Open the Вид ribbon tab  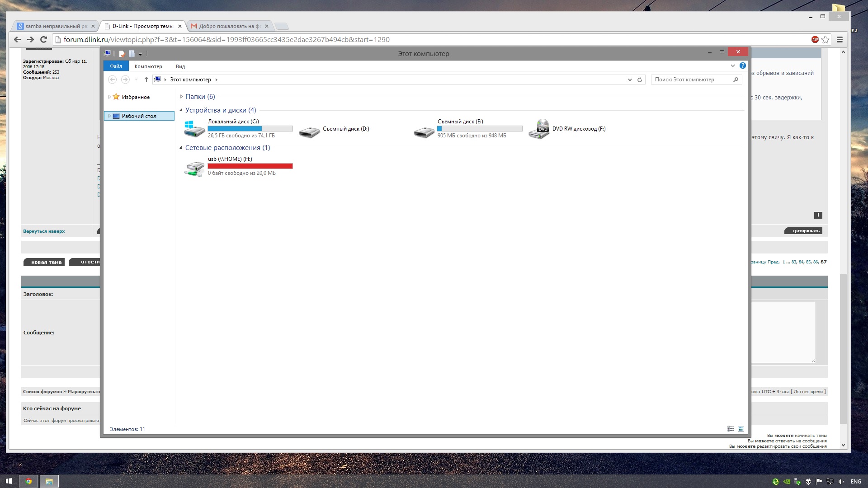tap(180, 66)
